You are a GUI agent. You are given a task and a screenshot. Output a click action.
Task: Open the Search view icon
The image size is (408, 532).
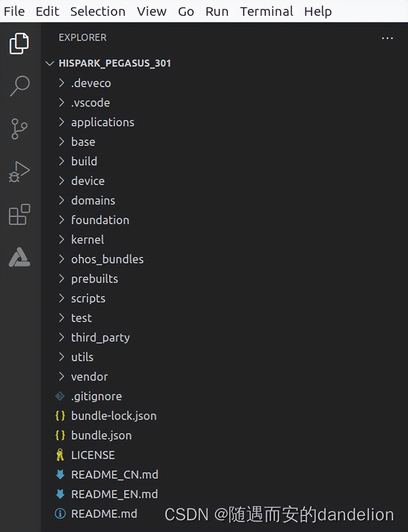click(19, 86)
